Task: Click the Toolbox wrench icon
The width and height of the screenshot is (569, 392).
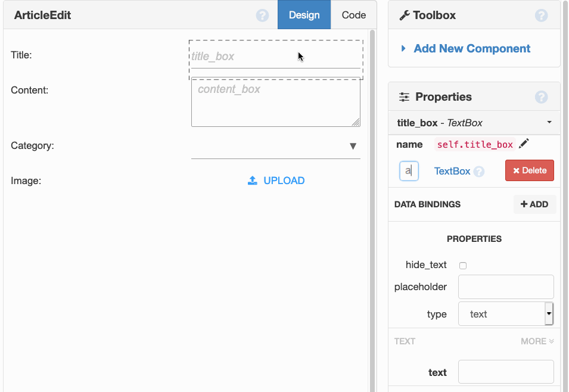Action: (404, 15)
